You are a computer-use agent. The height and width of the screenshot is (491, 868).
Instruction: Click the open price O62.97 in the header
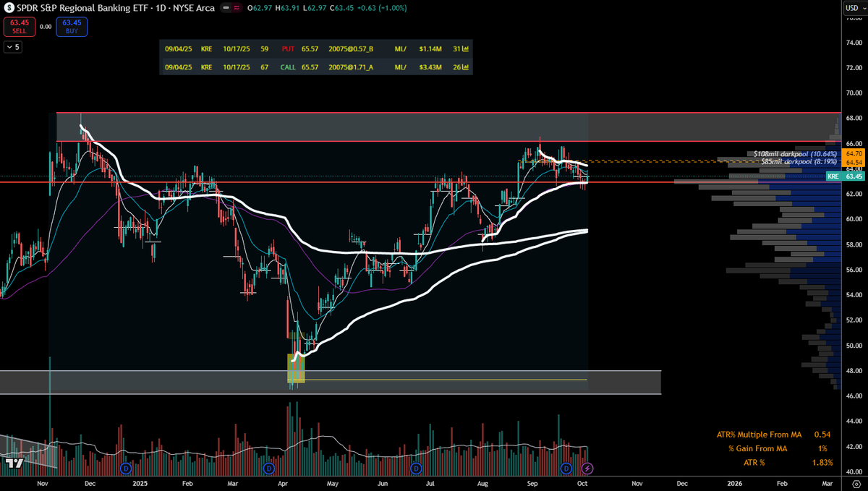[x=261, y=8]
